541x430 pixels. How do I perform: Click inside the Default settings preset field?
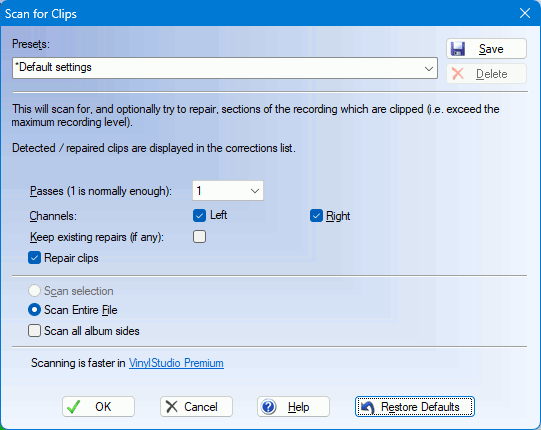click(225, 68)
